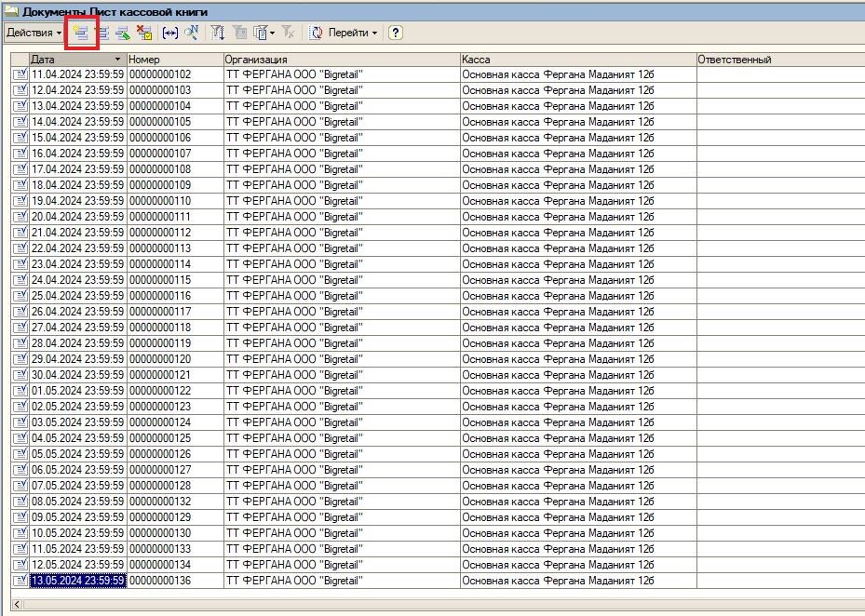Screen dimensions: 865x616
Task: Select date cell 09.05.2024 23:59:59
Action: coord(78,517)
